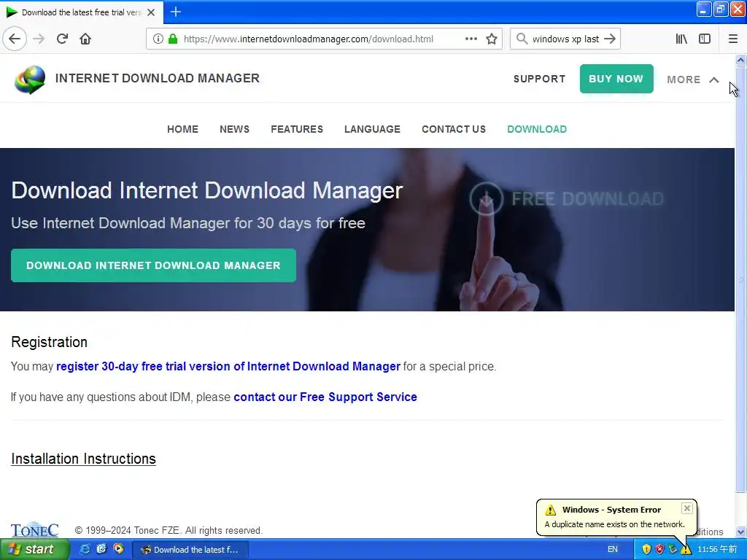Click the browser forward arrow
Screen dimensions: 747x560
pyautogui.click(x=39, y=39)
